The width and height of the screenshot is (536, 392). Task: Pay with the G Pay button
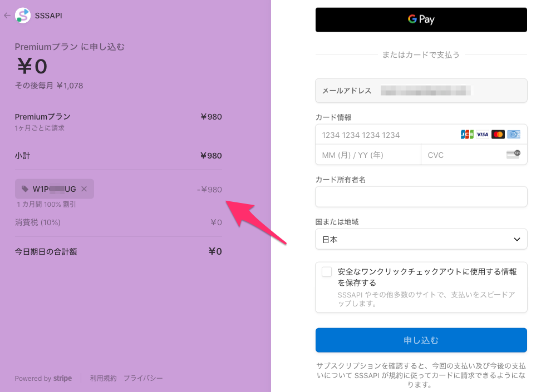tap(421, 19)
